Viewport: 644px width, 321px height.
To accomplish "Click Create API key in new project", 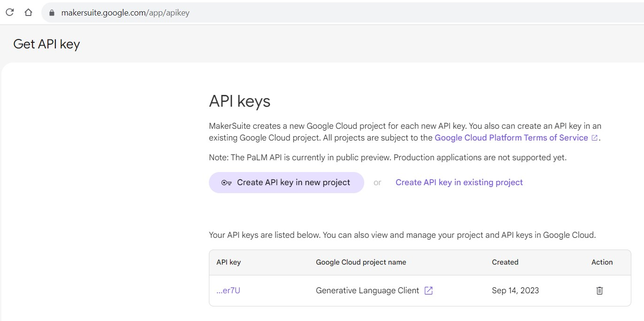I will pos(286,182).
